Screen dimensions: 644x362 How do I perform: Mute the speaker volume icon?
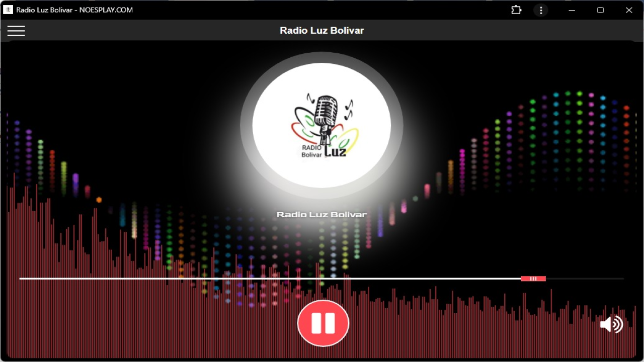(611, 324)
